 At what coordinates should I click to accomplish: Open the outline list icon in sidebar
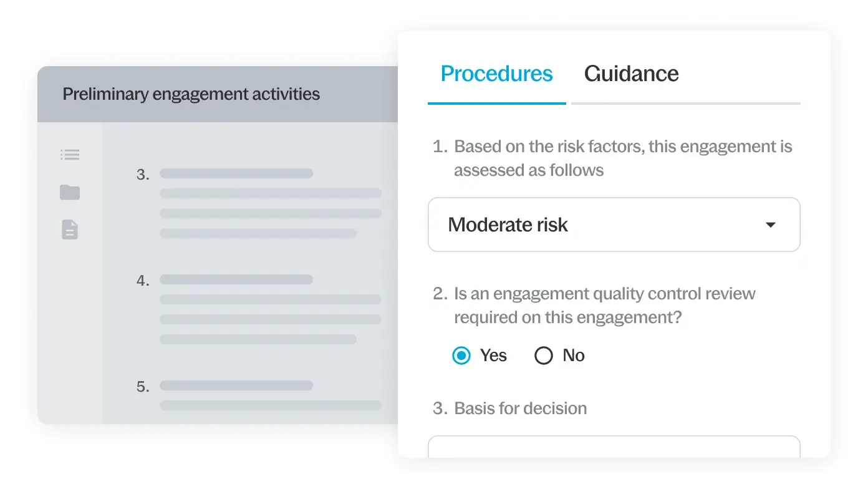(x=70, y=155)
